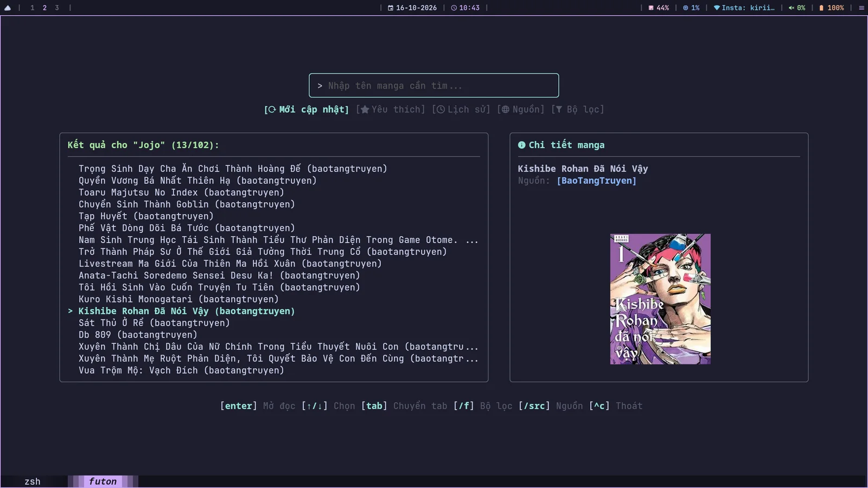Select the Mới cập nhật tab
The width and height of the screenshot is (868, 488).
(307, 110)
